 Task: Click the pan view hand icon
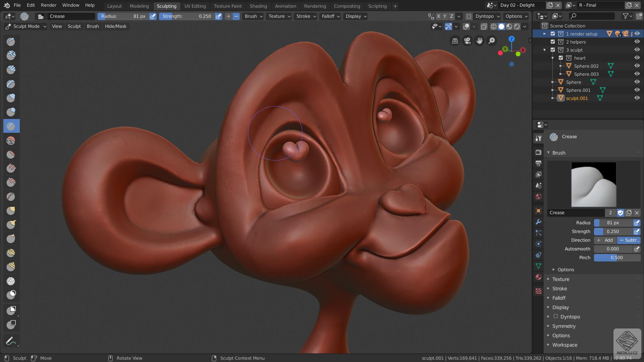pyautogui.click(x=479, y=41)
